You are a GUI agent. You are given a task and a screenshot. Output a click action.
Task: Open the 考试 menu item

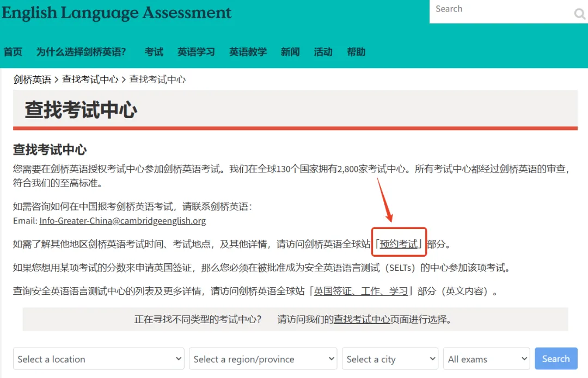(154, 52)
